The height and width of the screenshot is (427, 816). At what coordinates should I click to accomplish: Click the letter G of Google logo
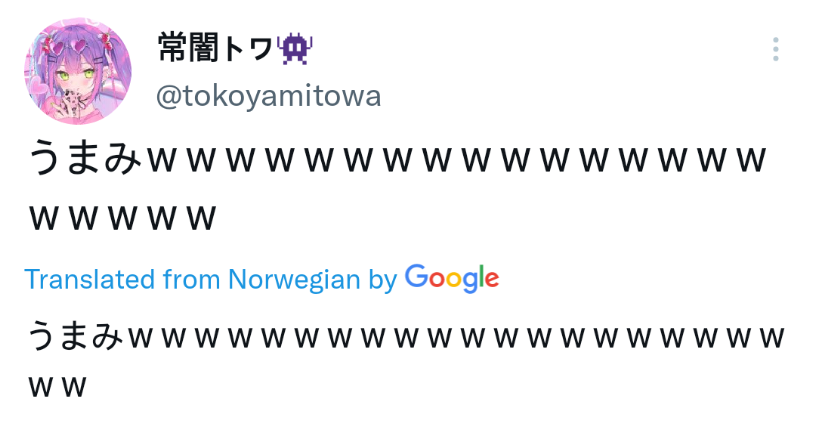click(x=418, y=276)
